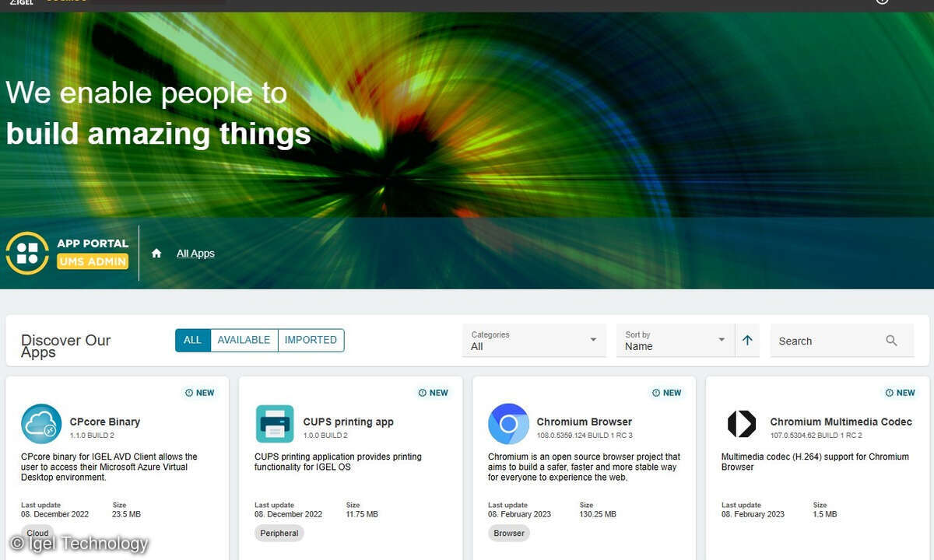Viewport: 934px width, 560px height.
Task: Click size value 130.25 MB
Action: click(x=598, y=514)
